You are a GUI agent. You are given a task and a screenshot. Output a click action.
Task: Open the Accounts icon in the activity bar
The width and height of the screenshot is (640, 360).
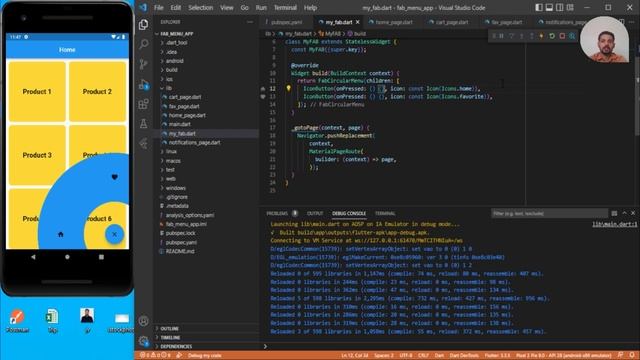144,321
